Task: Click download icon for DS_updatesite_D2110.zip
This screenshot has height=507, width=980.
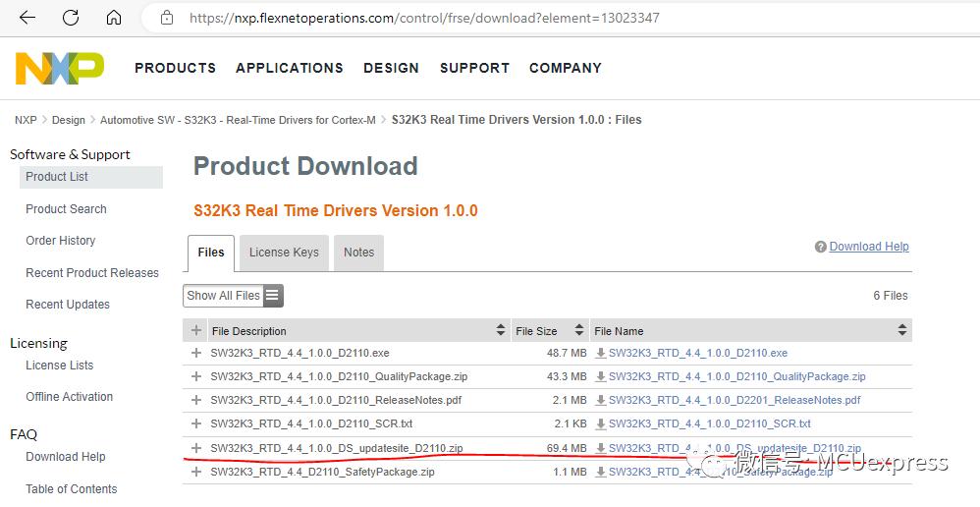Action: pyautogui.click(x=601, y=448)
